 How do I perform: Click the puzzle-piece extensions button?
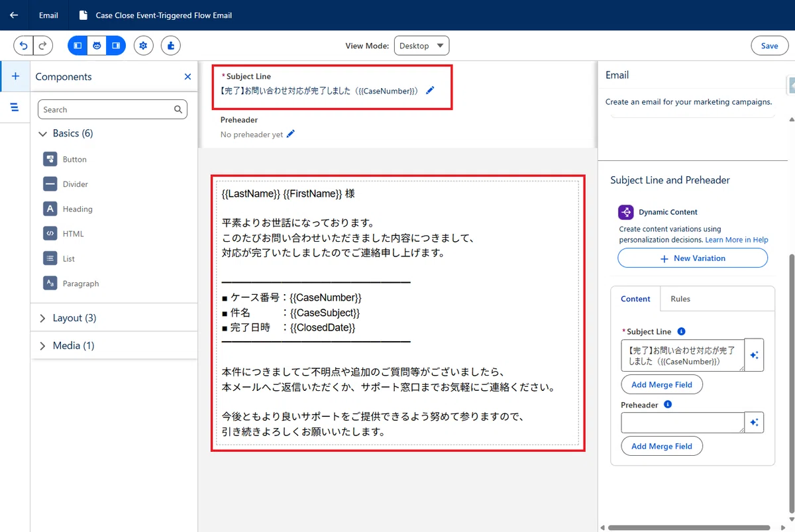point(170,46)
